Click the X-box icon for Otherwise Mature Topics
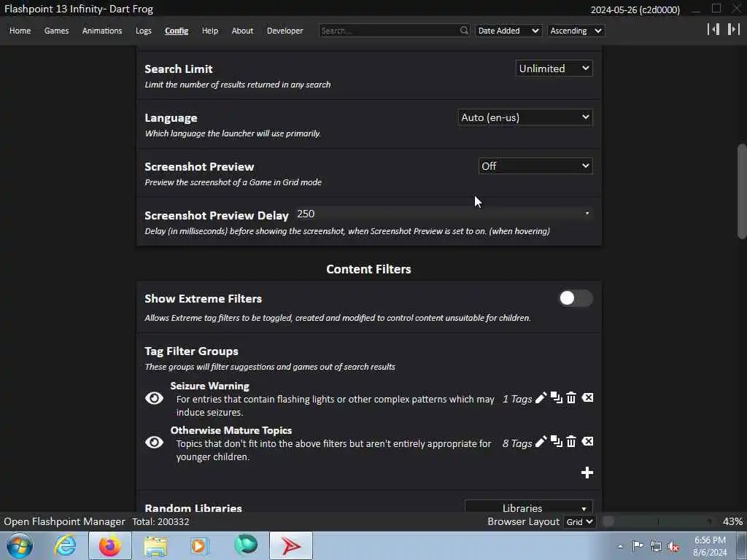The height and width of the screenshot is (560, 747). [x=587, y=441]
